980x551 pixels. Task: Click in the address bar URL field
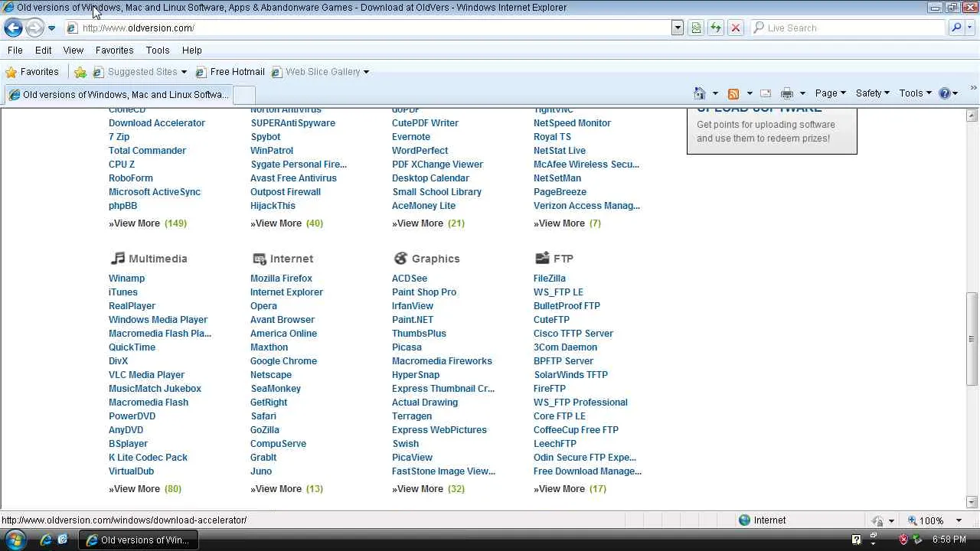click(367, 28)
